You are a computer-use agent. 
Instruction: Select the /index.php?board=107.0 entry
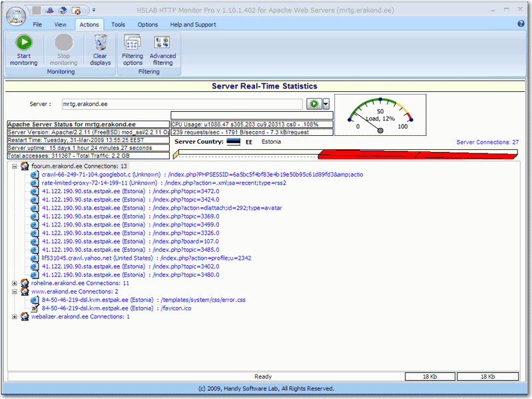(131, 242)
